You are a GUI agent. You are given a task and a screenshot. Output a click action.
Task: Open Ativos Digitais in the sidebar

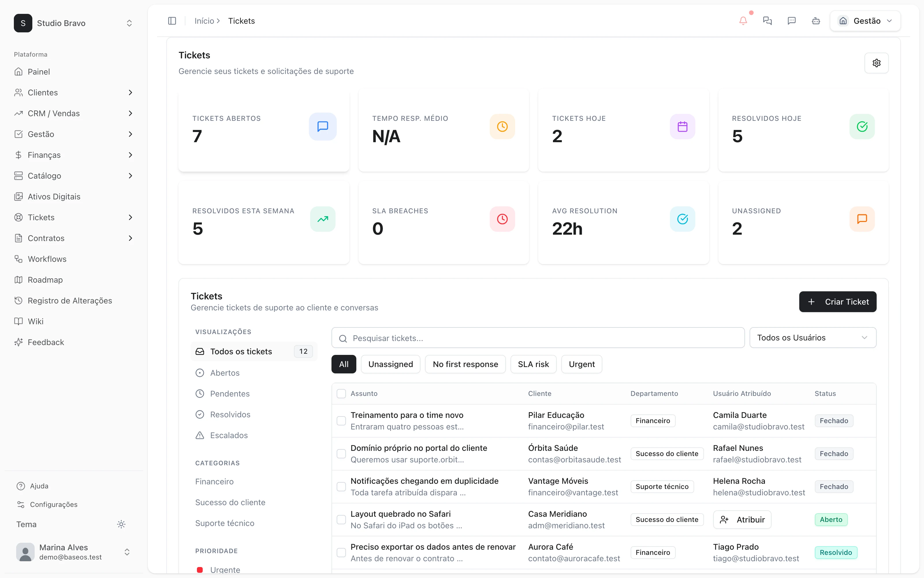(74, 197)
